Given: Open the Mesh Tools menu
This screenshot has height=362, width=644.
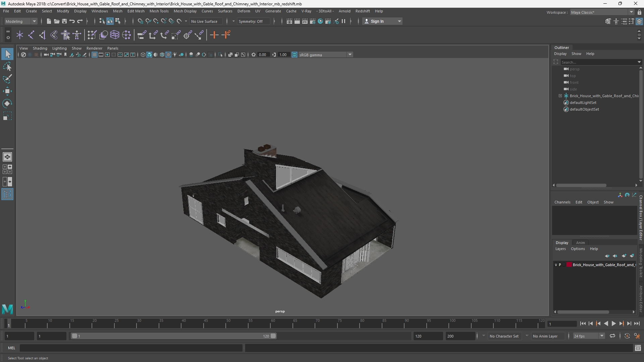Looking at the screenshot, I should tap(159, 11).
